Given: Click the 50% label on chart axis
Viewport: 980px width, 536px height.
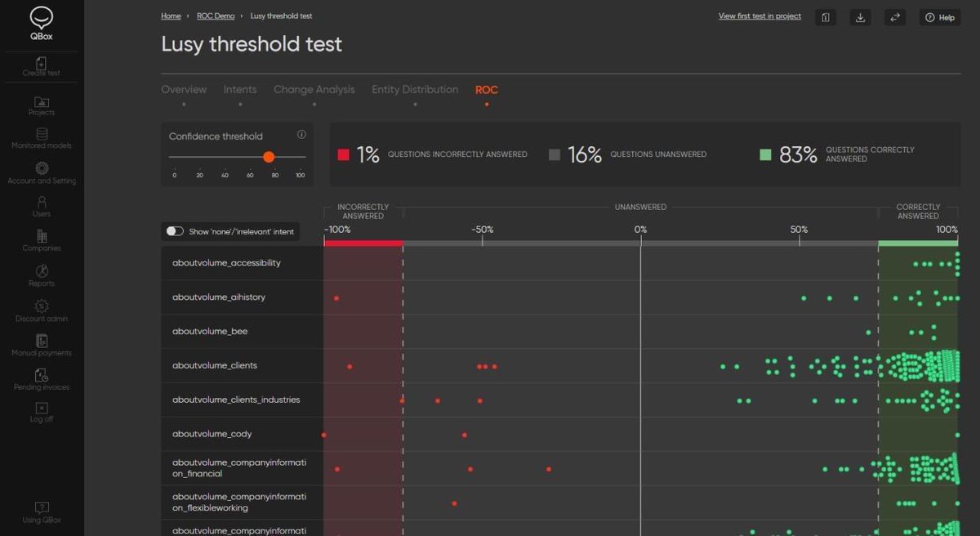Looking at the screenshot, I should 799,230.
